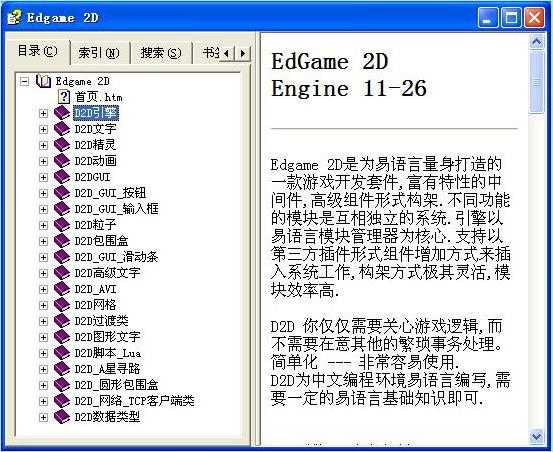Click the book icon next to D2D数据类型
Screen dimensions: 553x452
(x=62, y=417)
